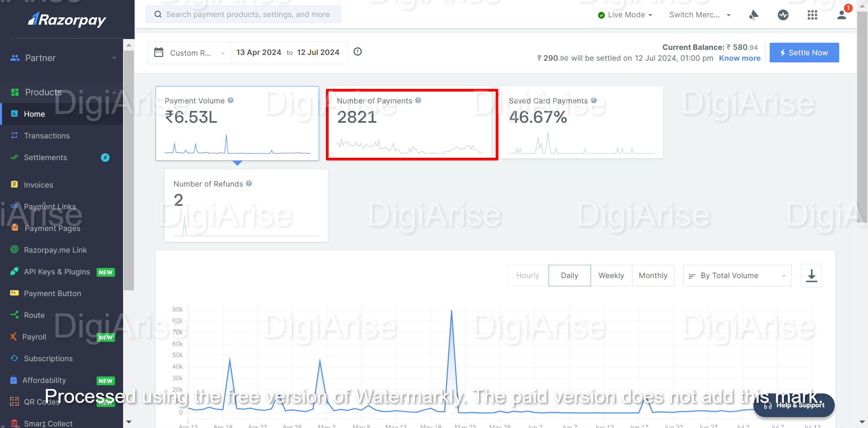Open the Subscriptions sidebar entry
Image resolution: width=868 pixels, height=428 pixels.
pyautogui.click(x=48, y=358)
